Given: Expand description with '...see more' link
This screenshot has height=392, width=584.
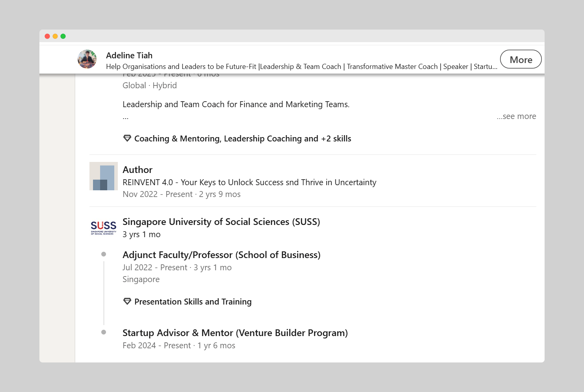Looking at the screenshot, I should (x=516, y=116).
